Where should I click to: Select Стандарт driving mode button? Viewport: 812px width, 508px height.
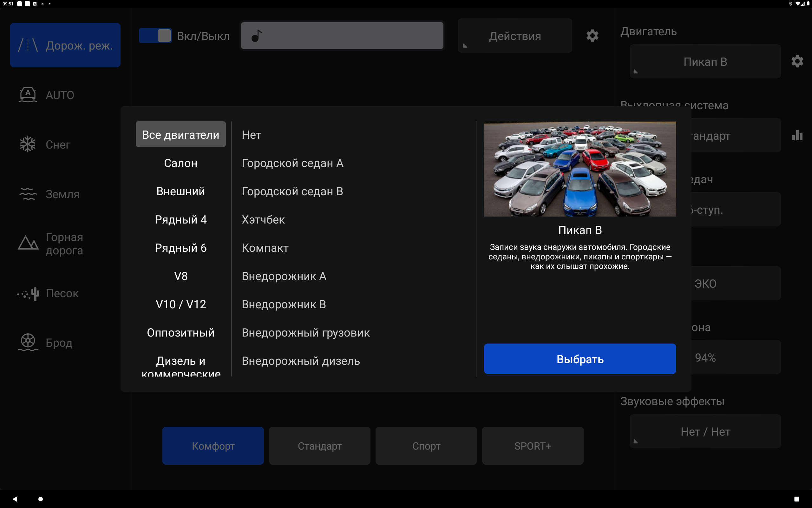(x=319, y=446)
